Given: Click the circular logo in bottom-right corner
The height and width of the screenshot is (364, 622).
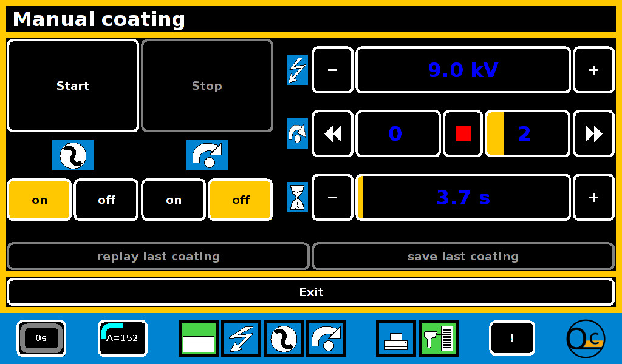Looking at the screenshot, I should pos(585,339).
